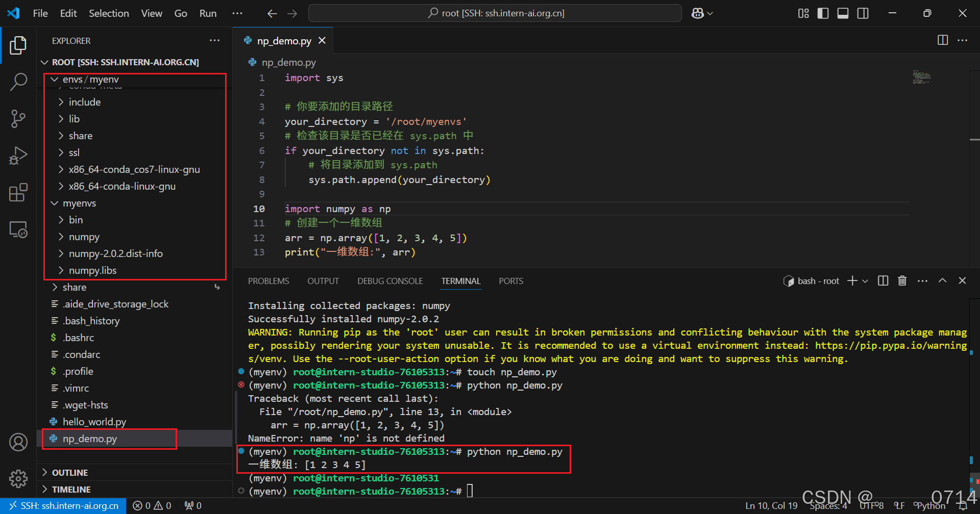Expand the OUTLINE section

[x=135, y=473]
